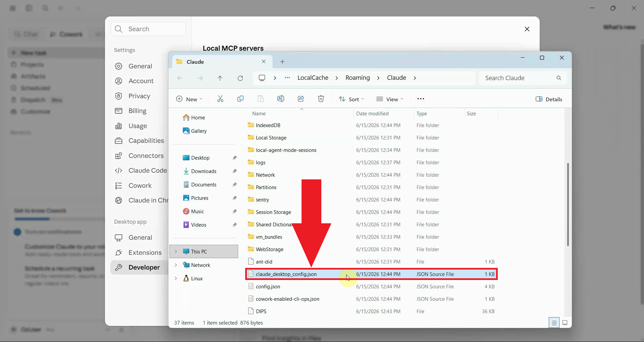The width and height of the screenshot is (644, 342).
Task: Click the file list vertical scrollbar
Action: [x=568, y=205]
